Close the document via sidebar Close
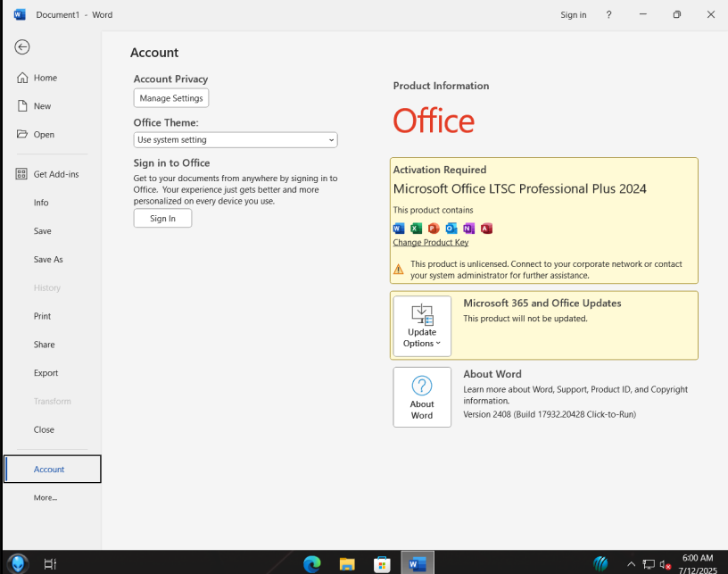The width and height of the screenshot is (728, 574). pyautogui.click(x=44, y=429)
